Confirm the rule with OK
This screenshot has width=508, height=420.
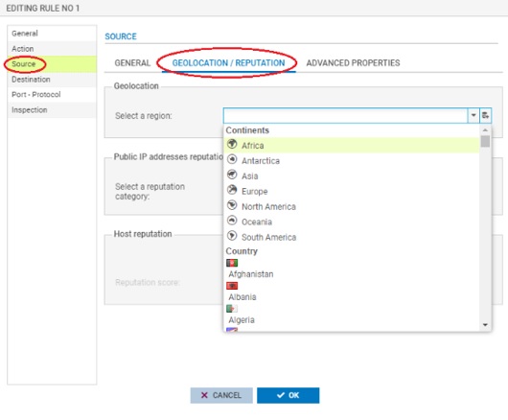click(x=288, y=395)
